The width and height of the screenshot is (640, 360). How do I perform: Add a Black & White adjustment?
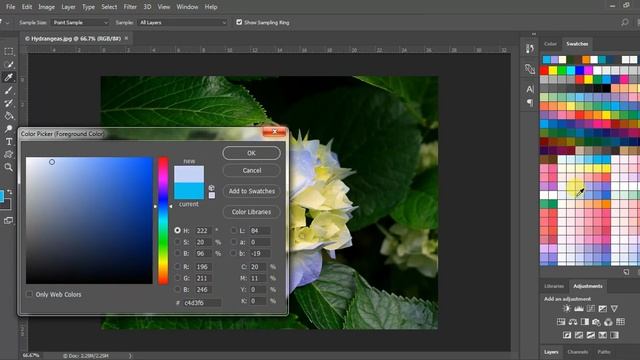[x=585, y=322]
